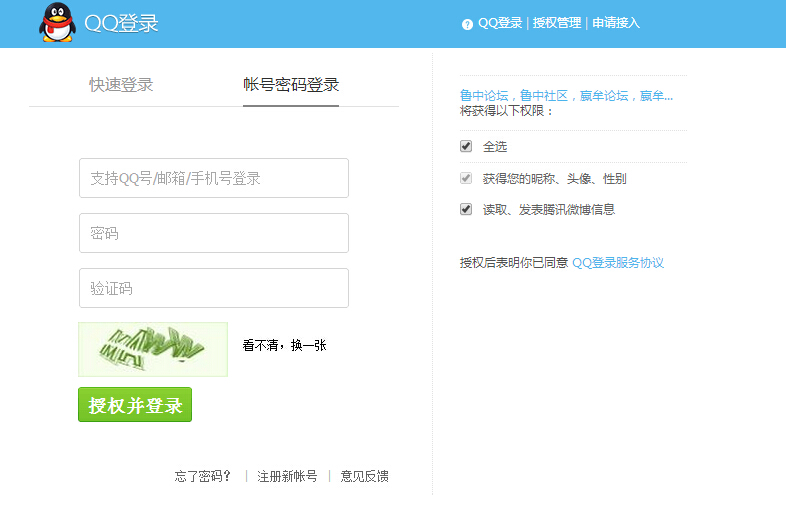Focus the 密码 password field
The image size is (786, 511).
(x=214, y=233)
